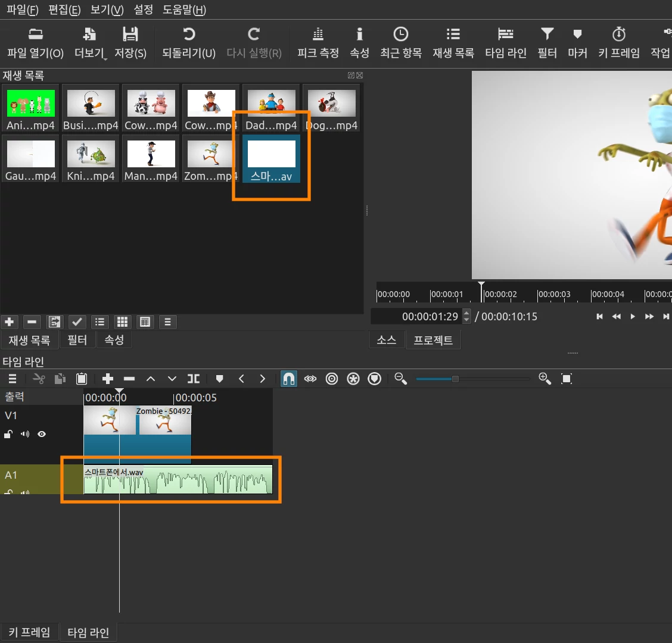
Task: Zoom timeline to fit icon
Action: tap(567, 379)
